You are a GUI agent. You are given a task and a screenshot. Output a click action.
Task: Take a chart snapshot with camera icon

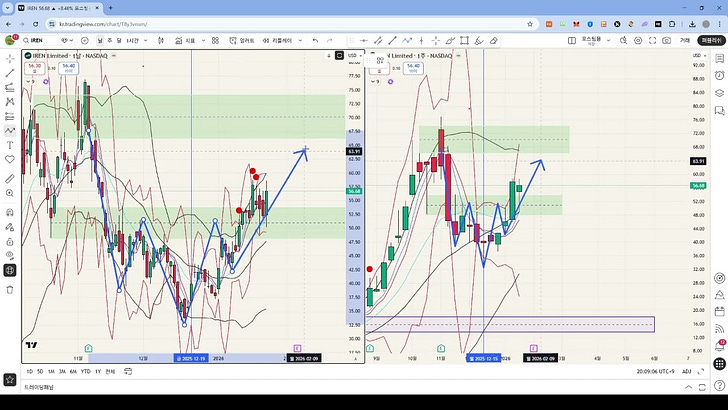point(667,40)
